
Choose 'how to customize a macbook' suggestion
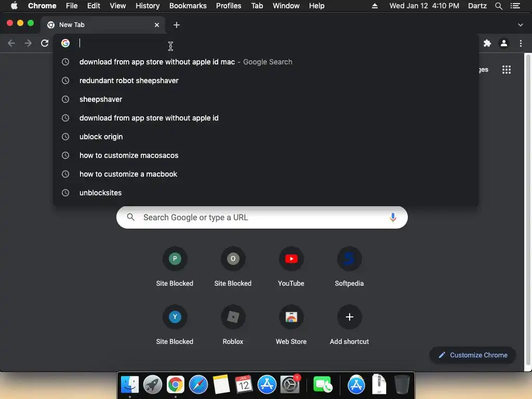click(265, 174)
